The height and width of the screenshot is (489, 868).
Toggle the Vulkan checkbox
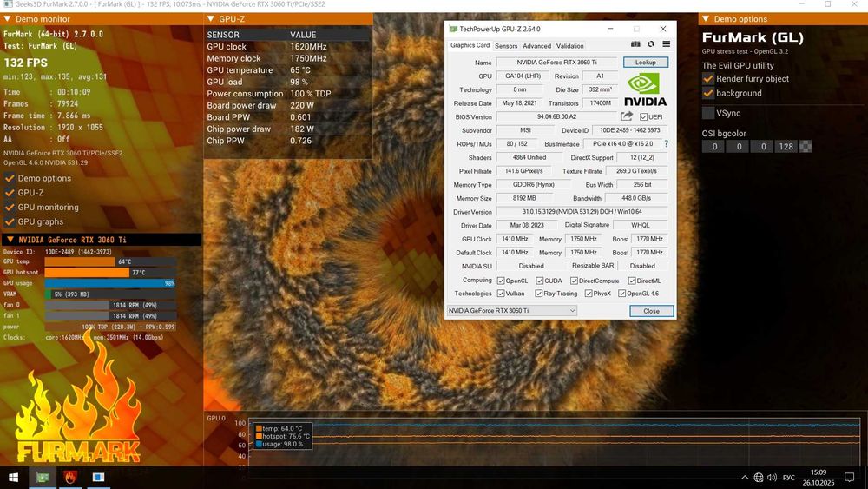pyautogui.click(x=501, y=294)
